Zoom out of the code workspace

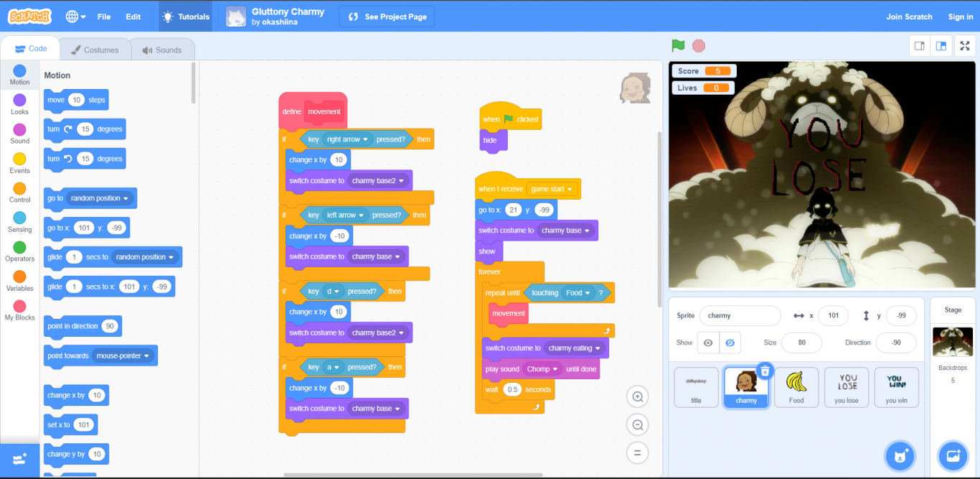(637, 424)
